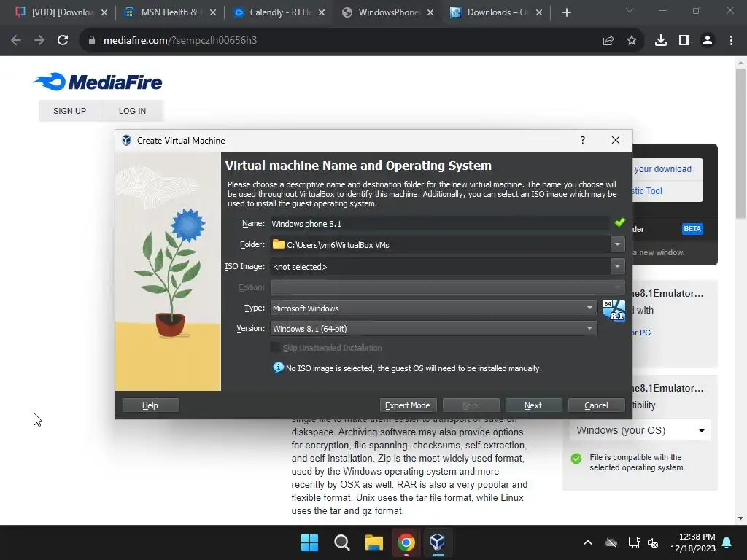Click the Help button in dialog
The image size is (747, 560).
coord(150,405)
